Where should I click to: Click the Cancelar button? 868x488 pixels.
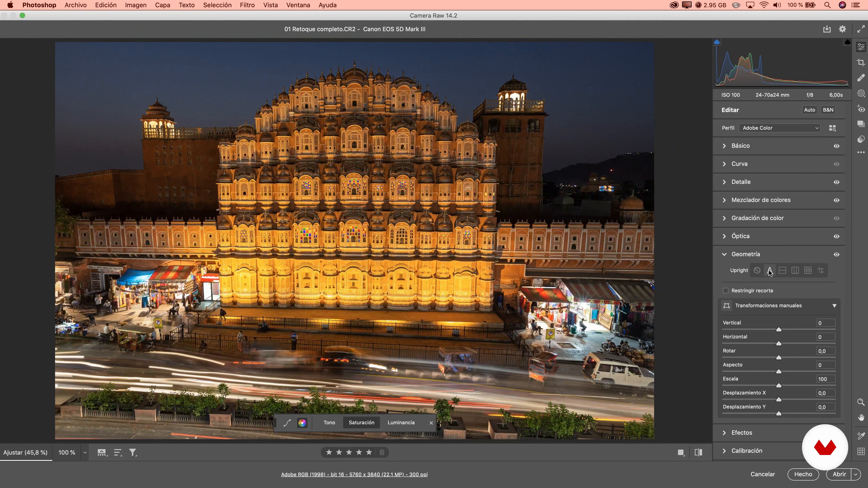pyautogui.click(x=762, y=474)
